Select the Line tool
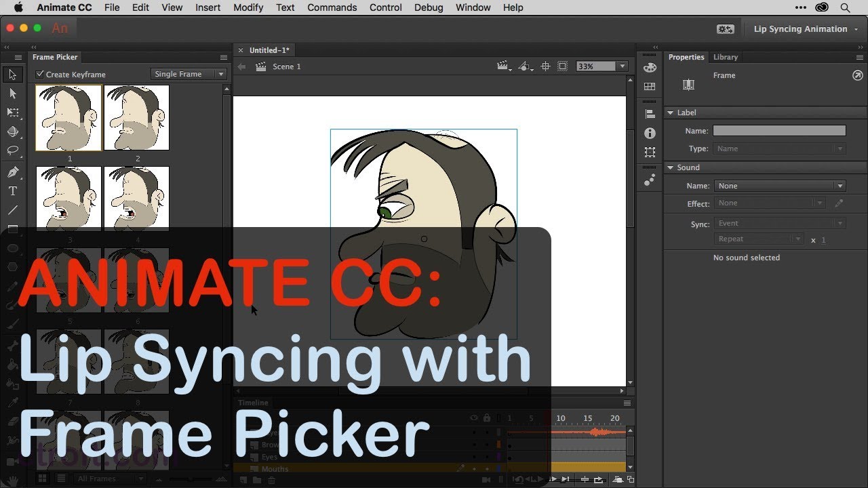Image resolution: width=868 pixels, height=488 pixels. 12,210
